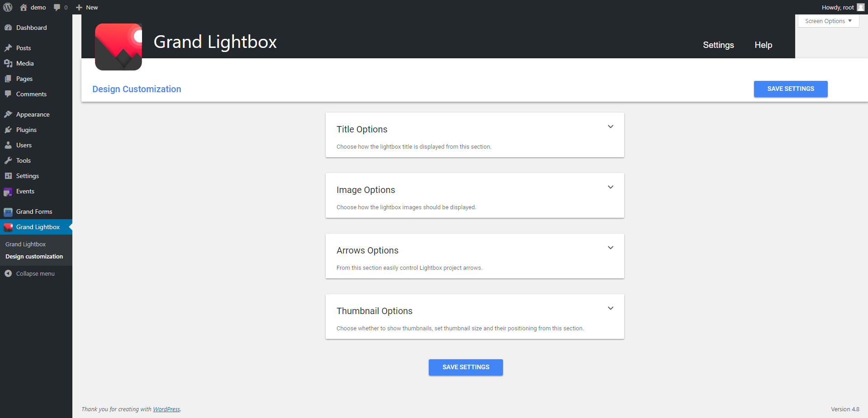This screenshot has width=868, height=418.
Task: Click the Collapse menu arrow icon
Action: coord(8,273)
